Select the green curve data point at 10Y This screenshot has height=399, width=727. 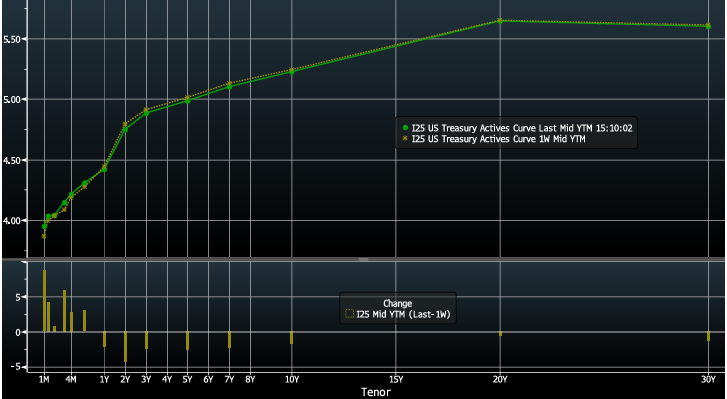(x=292, y=72)
